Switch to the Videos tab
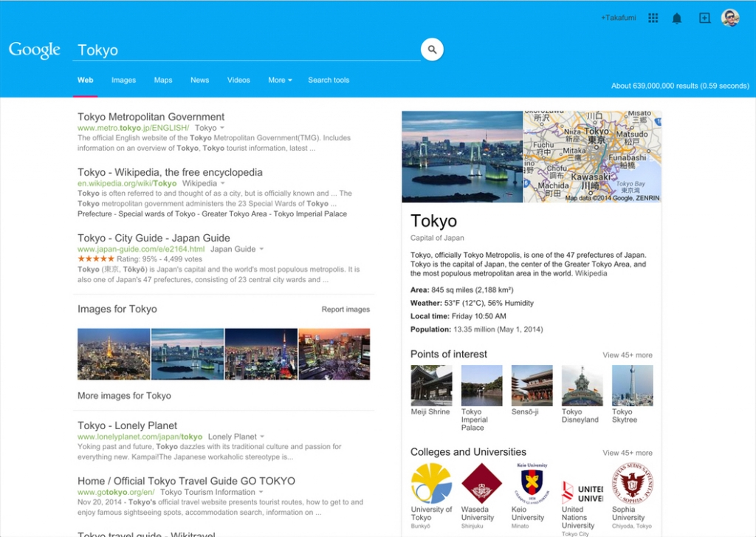Viewport: 756px width, 537px height. click(238, 80)
